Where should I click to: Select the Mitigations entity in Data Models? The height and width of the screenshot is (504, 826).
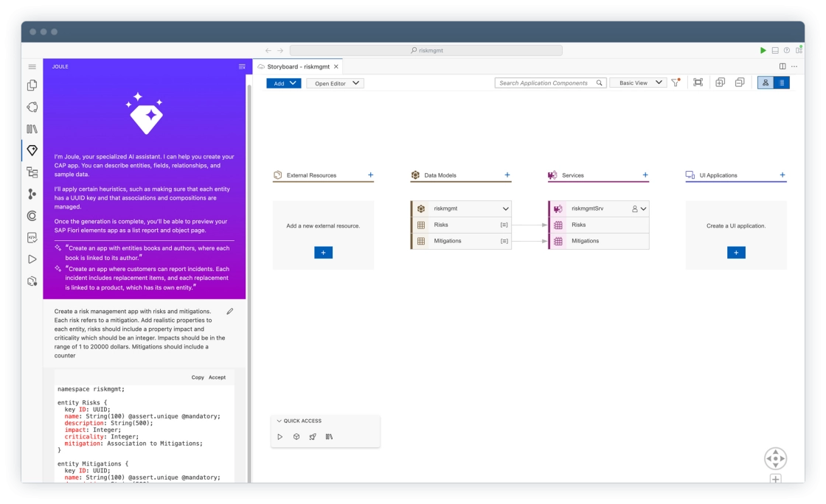[461, 241]
